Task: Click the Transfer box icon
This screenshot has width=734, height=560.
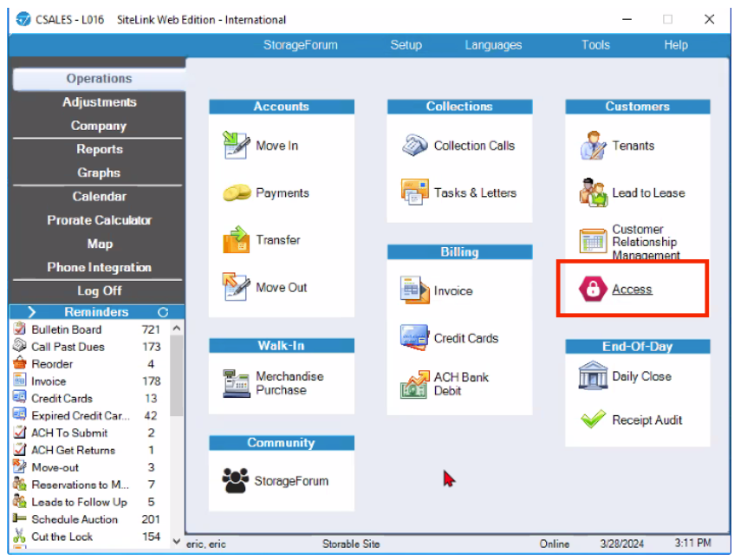Action: (x=236, y=240)
